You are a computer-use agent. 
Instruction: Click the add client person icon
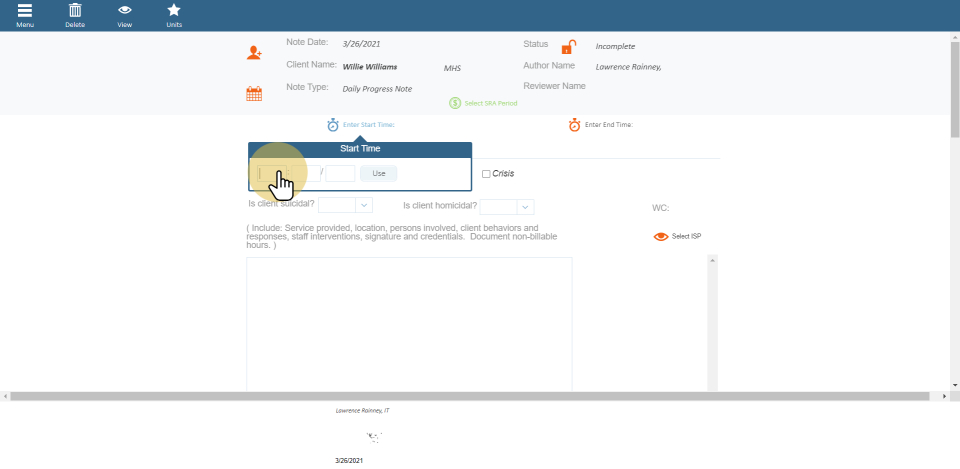click(x=255, y=52)
